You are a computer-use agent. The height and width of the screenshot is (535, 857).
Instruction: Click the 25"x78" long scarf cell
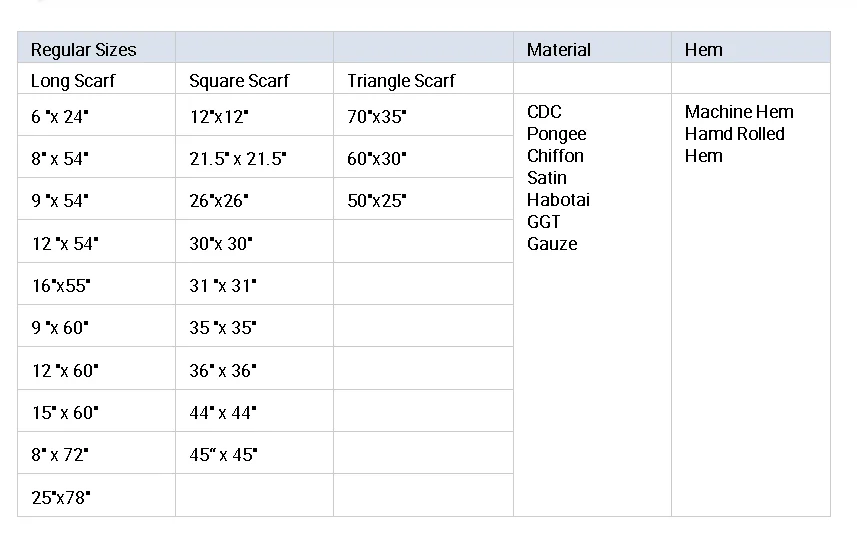pos(61,497)
